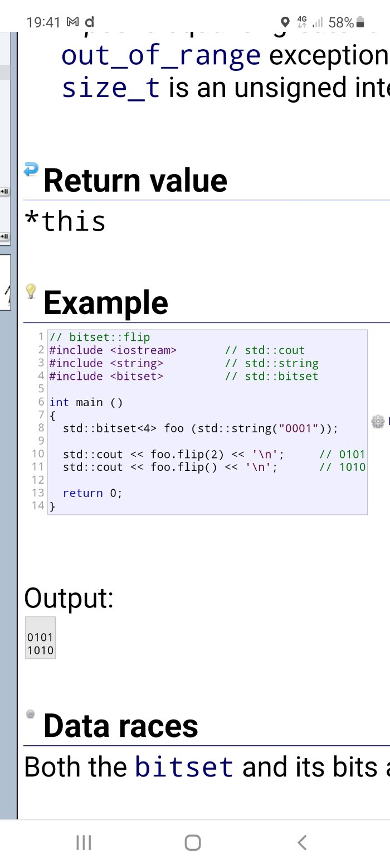
Task: Tap the std::bitset<4> foo declaration line
Action: (x=201, y=428)
